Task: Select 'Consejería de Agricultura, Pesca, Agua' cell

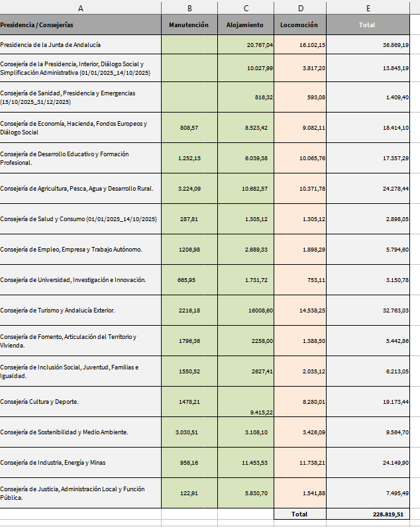Action: point(80,189)
